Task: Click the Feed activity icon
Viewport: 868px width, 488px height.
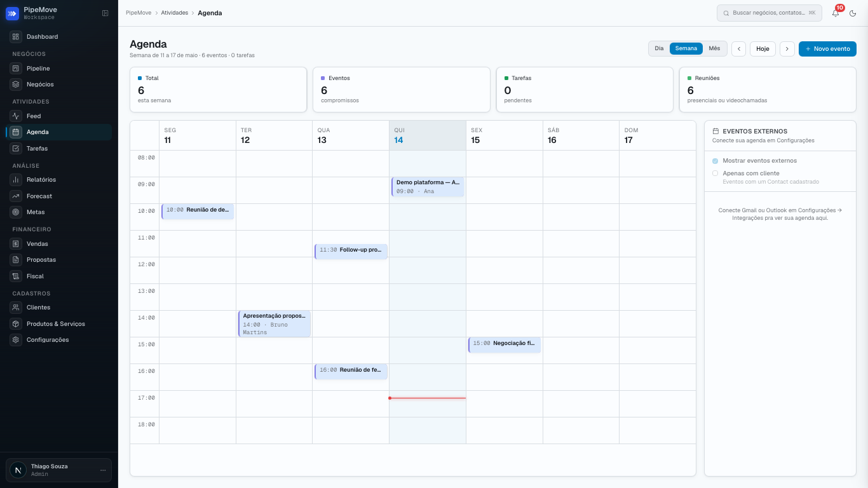Action: pos(16,116)
